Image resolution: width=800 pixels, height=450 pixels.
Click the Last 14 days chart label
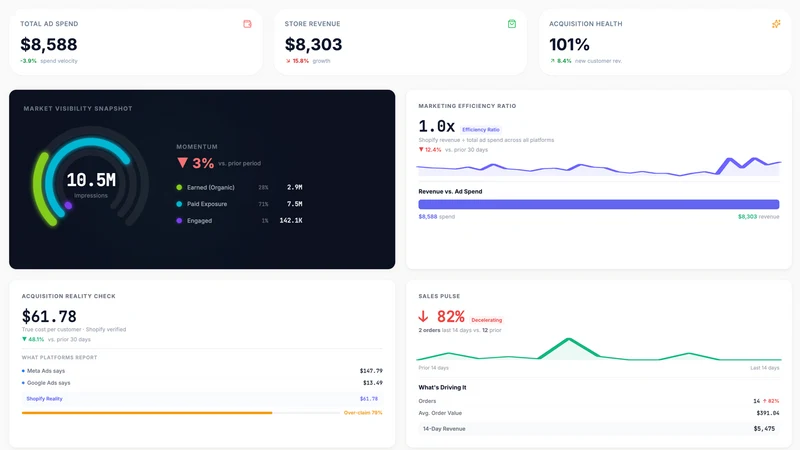(x=765, y=368)
